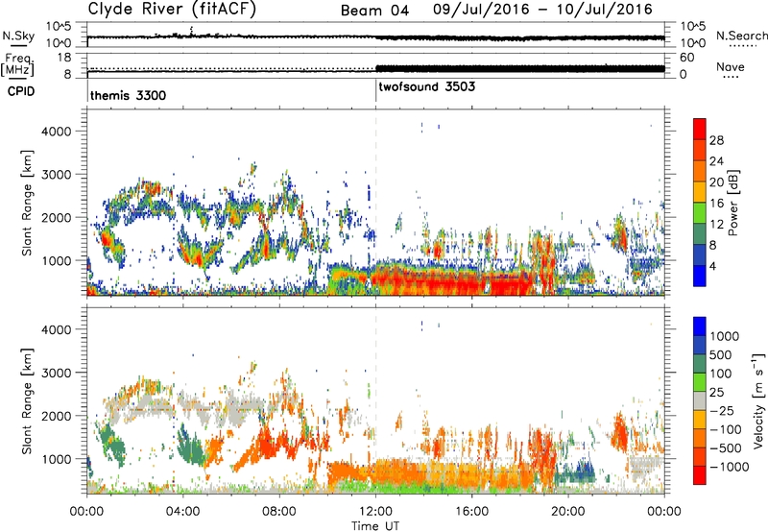Click the 'Clyde River (fitACF)' title text
Image resolution: width=768 pixels, height=532 pixels.
[x=172, y=9]
